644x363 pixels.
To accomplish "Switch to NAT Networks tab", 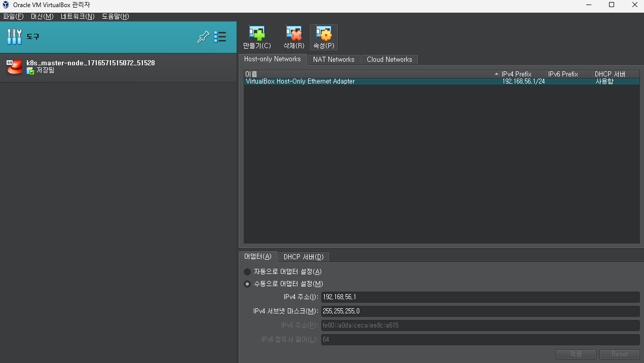I will tap(334, 60).
